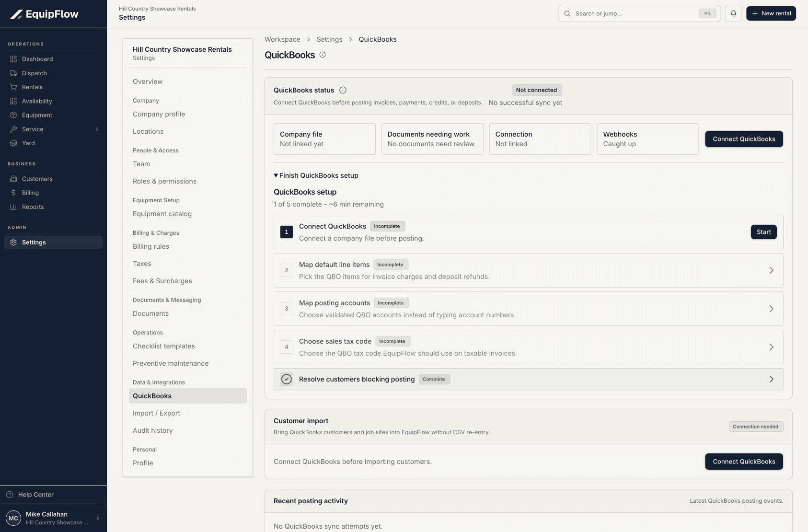Open Taxes settings
The width and height of the screenshot is (808, 532).
[187, 264]
